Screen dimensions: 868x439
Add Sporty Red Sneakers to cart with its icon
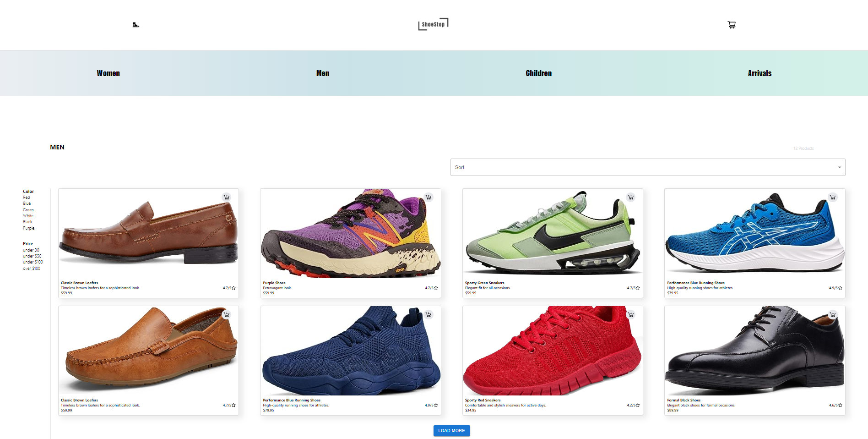[631, 314]
